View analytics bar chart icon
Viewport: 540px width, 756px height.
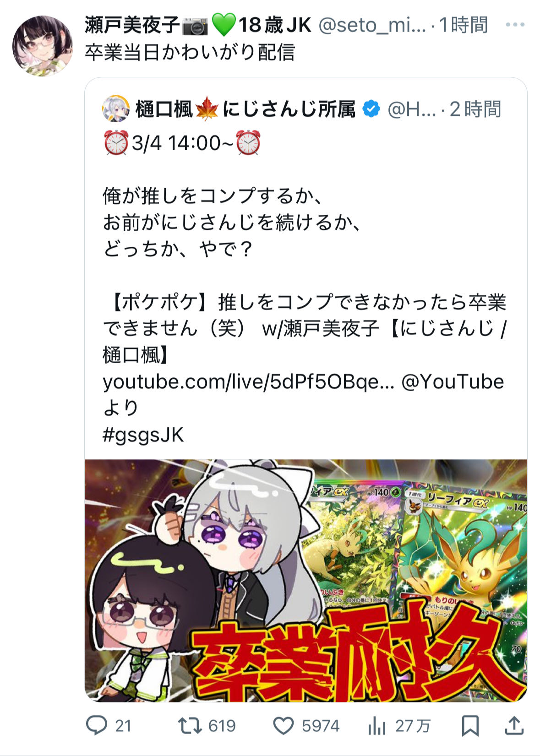tap(376, 726)
